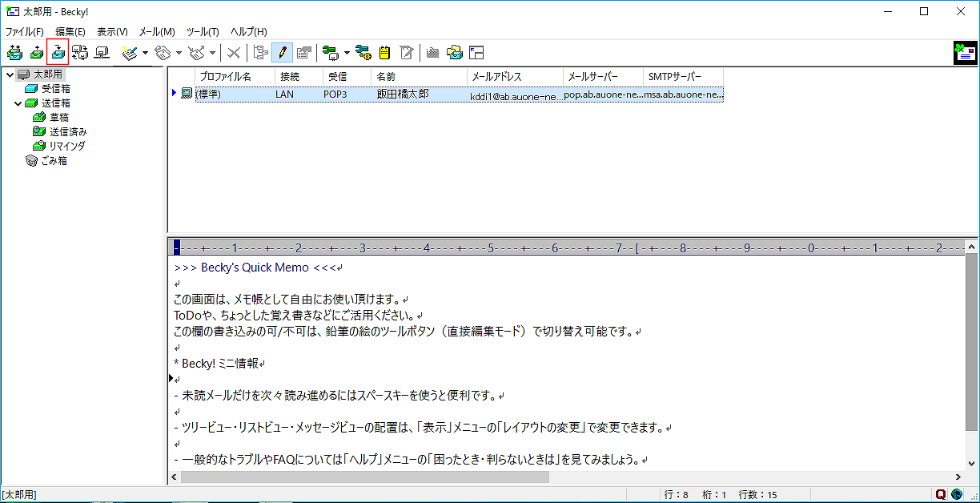Toggle thread view tree icon
The width and height of the screenshot is (980, 503).
260,53
